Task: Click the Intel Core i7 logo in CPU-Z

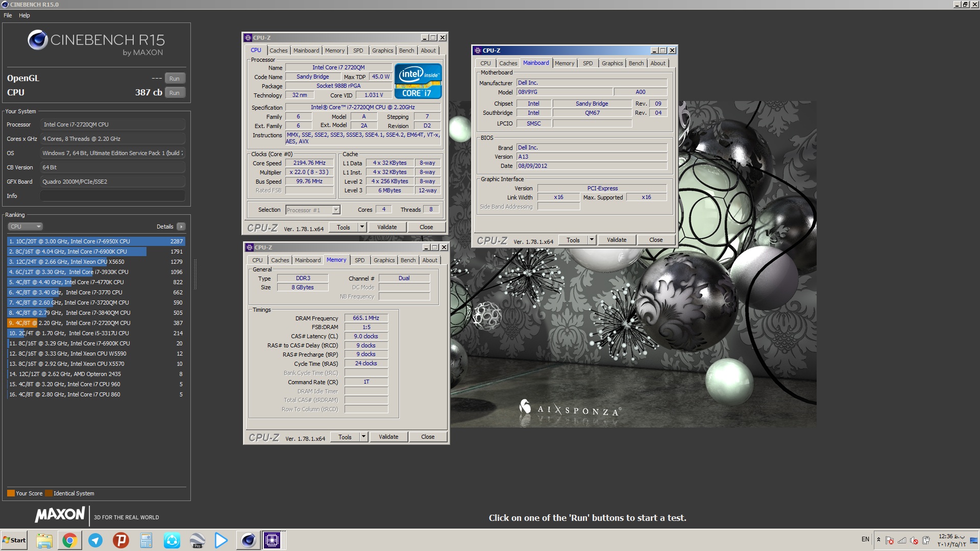Action: (418, 81)
